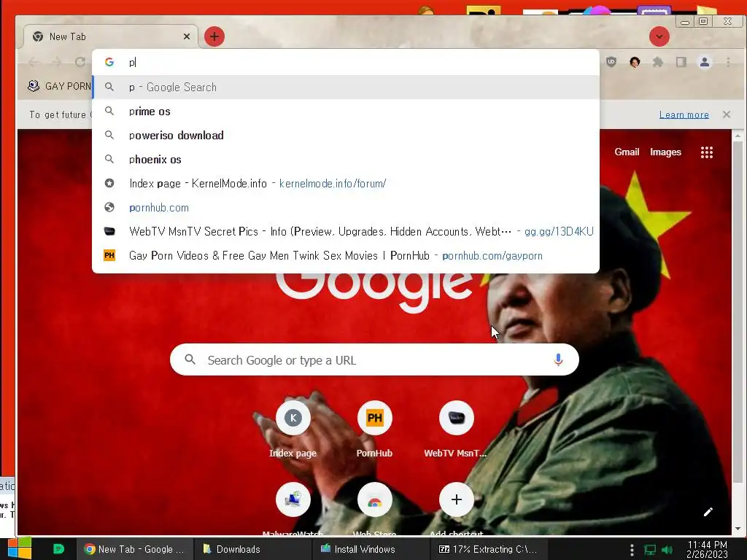The image size is (747, 560).
Task: Choose the 'prime os' suggestion
Action: (345, 112)
